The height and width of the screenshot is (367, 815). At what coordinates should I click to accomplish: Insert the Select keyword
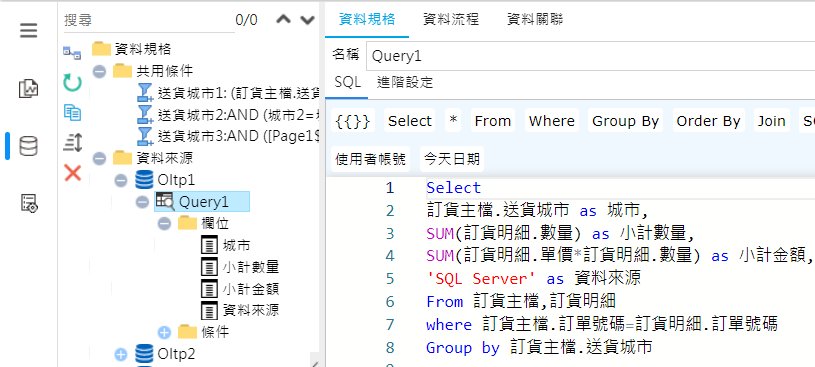click(410, 121)
